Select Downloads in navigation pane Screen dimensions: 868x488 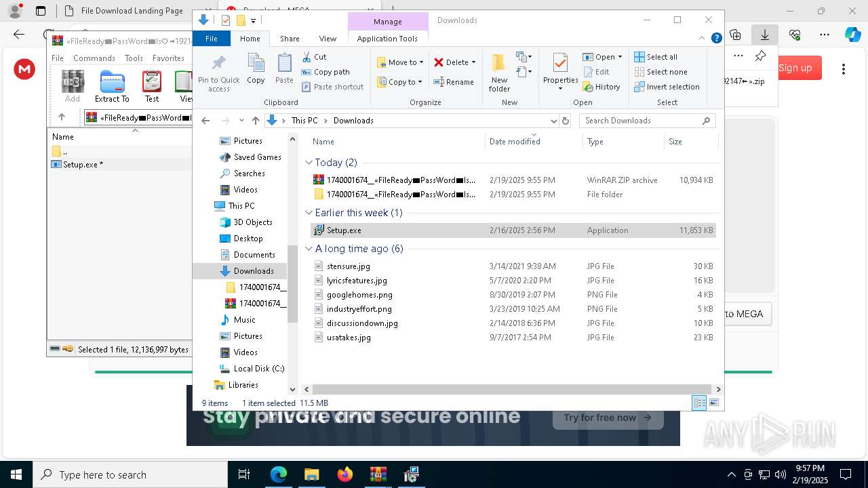(254, 271)
